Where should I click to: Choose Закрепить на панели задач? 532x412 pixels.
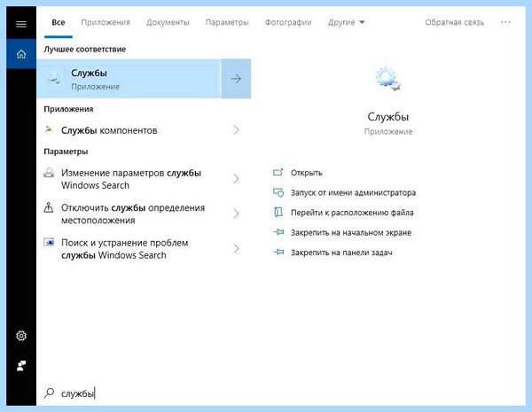(x=341, y=253)
